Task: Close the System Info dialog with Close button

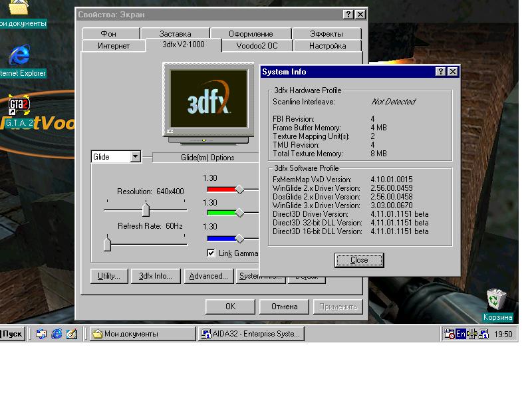Action: coord(359,260)
